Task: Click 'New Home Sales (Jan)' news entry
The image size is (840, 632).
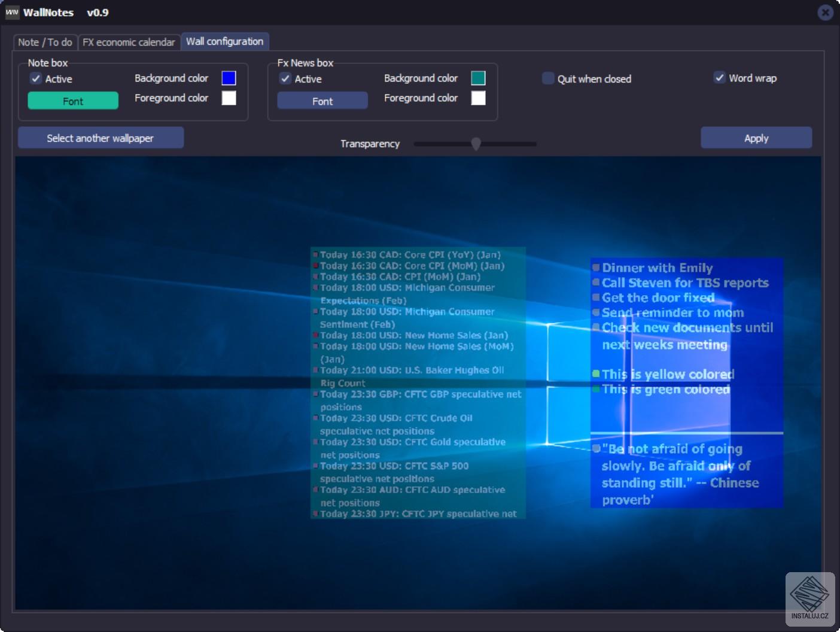Action: point(413,335)
